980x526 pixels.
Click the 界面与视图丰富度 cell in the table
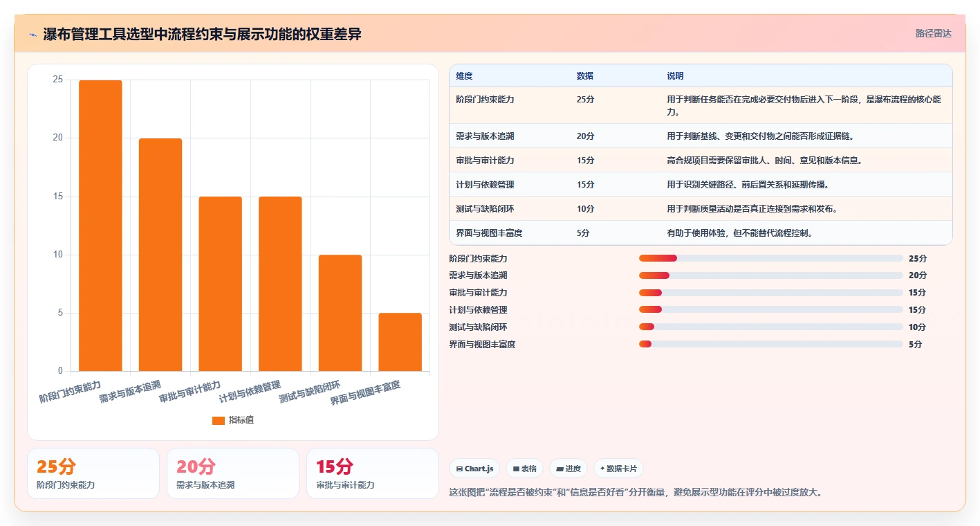point(489,233)
